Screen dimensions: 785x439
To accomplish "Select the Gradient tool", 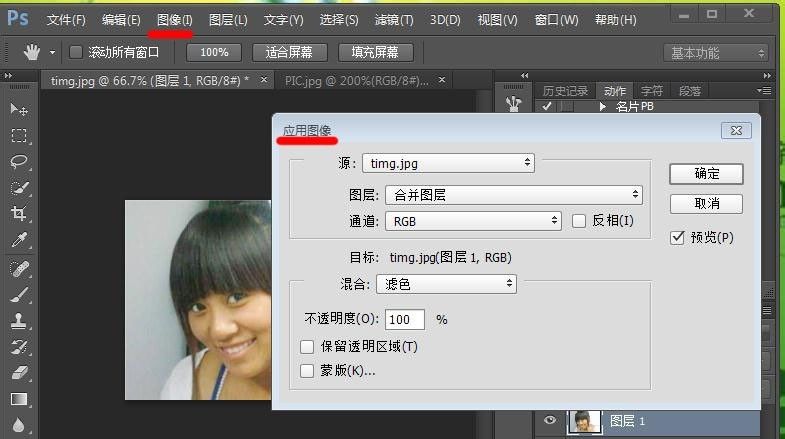I will click(x=18, y=399).
